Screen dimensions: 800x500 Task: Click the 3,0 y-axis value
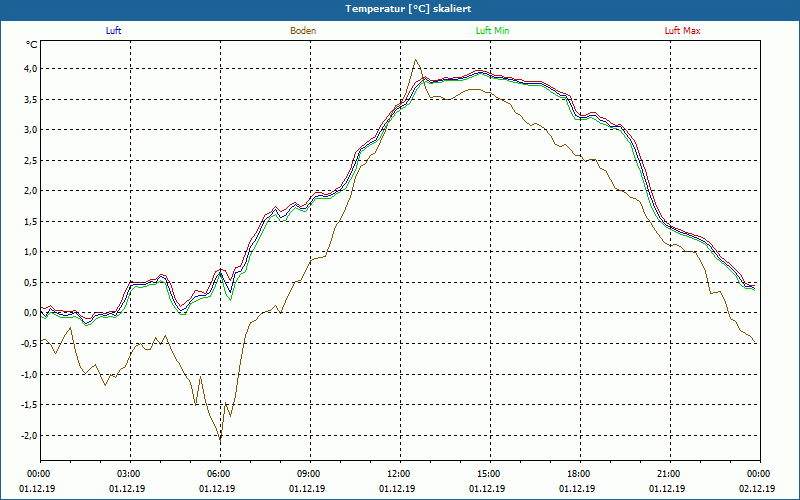(30, 130)
